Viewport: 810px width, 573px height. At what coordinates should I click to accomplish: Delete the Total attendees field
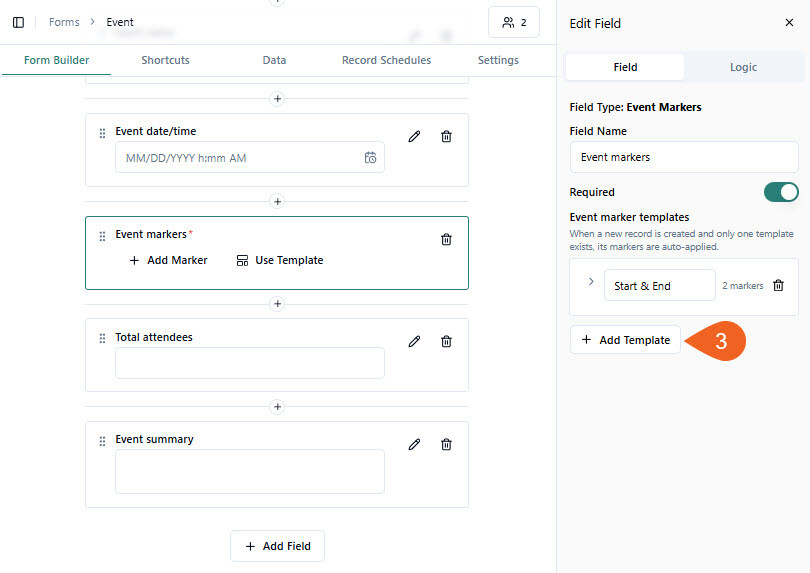click(x=446, y=342)
